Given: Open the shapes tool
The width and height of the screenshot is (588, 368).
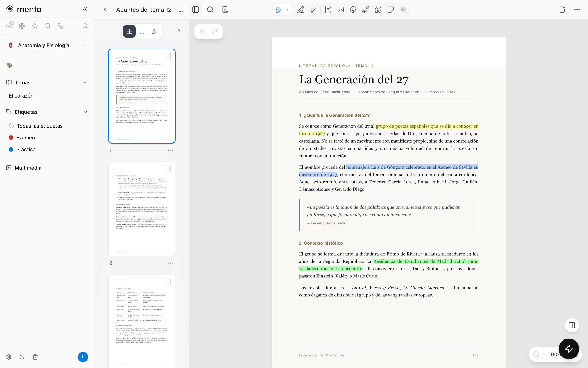Looking at the screenshot, I should coord(378,10).
